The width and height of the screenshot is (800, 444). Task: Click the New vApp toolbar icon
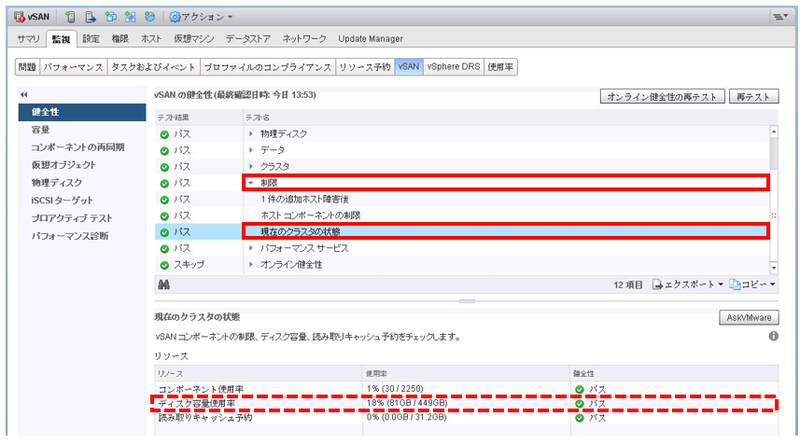(x=130, y=17)
